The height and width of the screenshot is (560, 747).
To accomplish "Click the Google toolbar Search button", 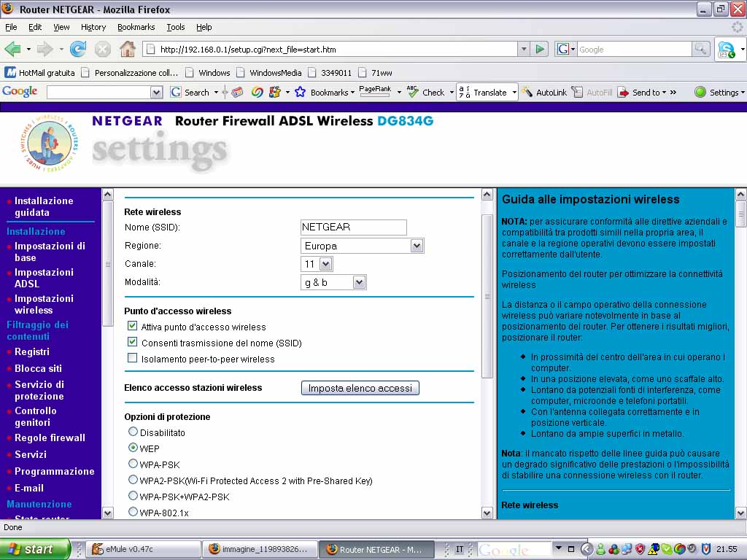I will [x=190, y=93].
